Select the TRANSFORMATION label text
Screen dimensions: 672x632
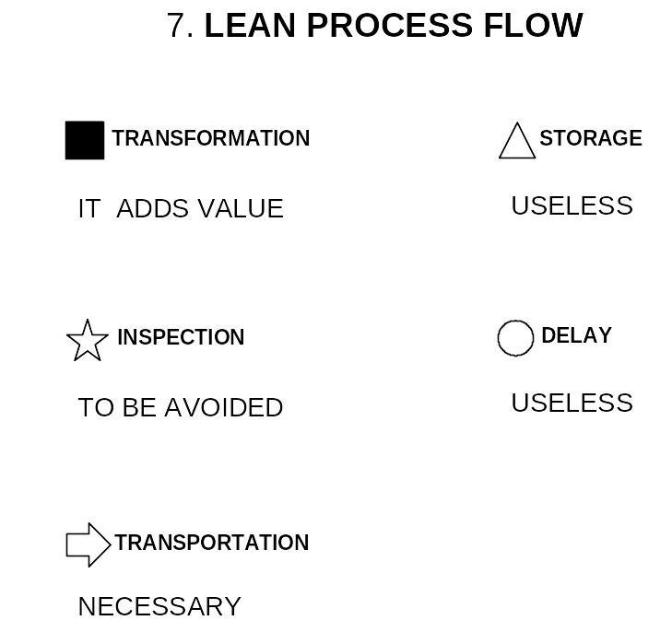tap(211, 138)
